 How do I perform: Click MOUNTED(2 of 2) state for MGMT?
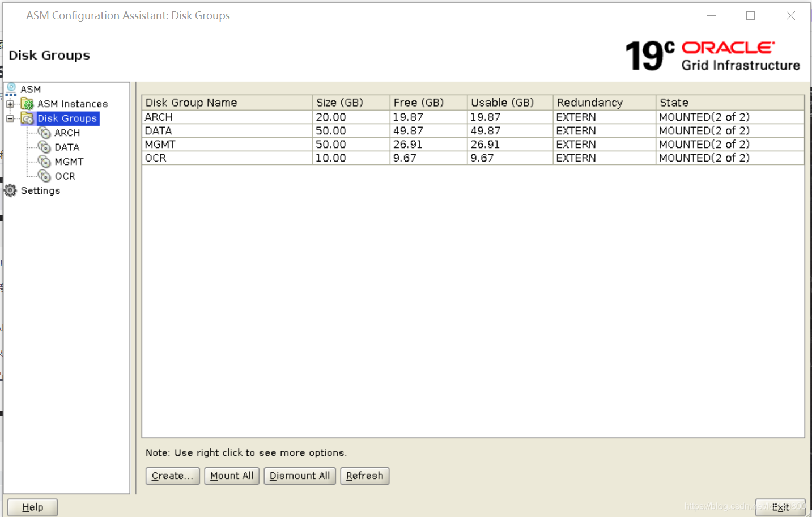(730, 144)
